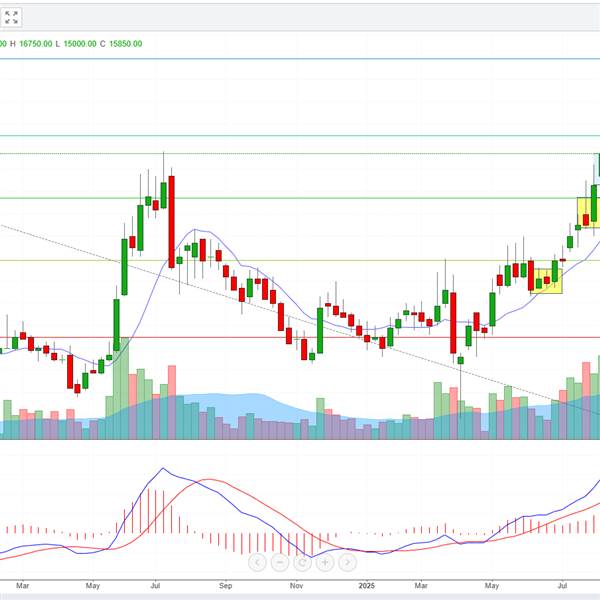The width and height of the screenshot is (600, 600).
Task: Click the zoom-out minus chart button
Action: (280, 562)
